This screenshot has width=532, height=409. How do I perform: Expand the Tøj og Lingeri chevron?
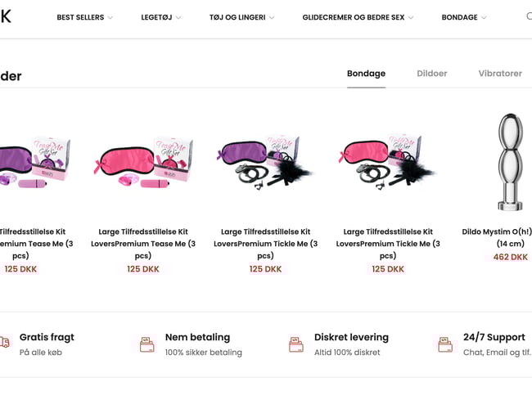pos(272,17)
